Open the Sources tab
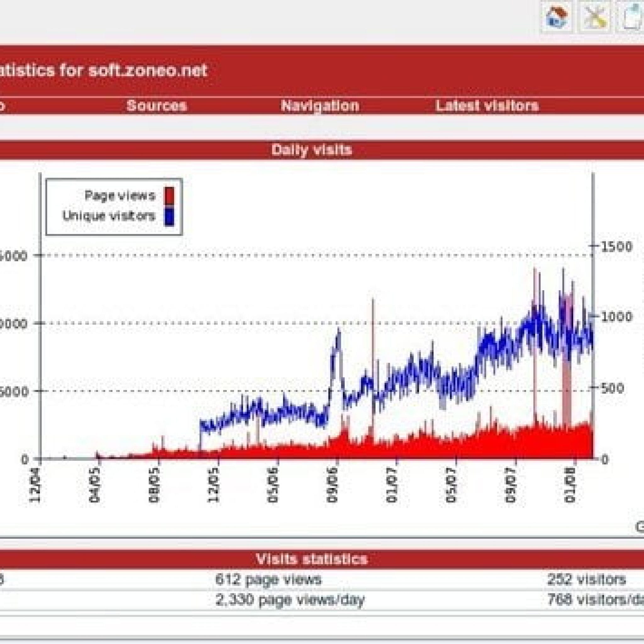 (156, 106)
